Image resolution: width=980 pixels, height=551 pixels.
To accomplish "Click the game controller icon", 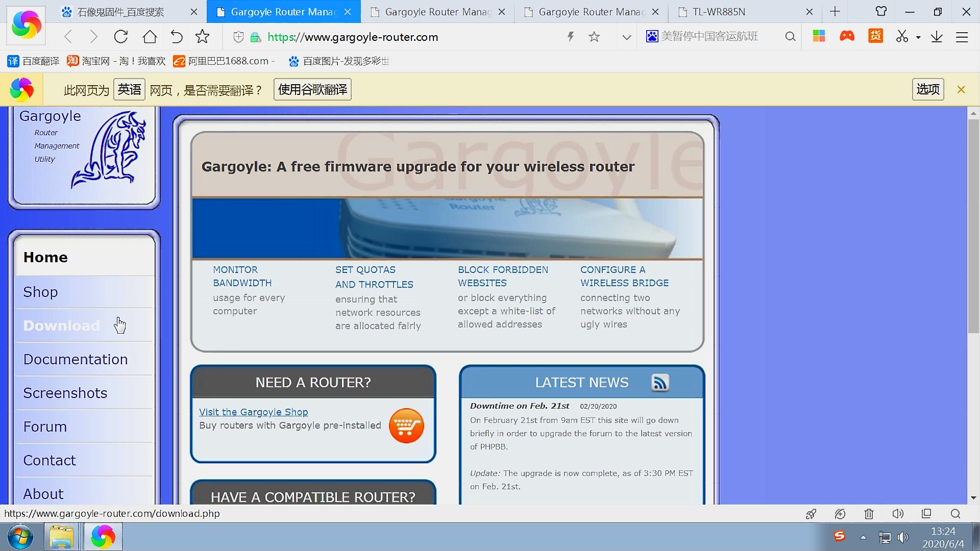I will 847,36.
